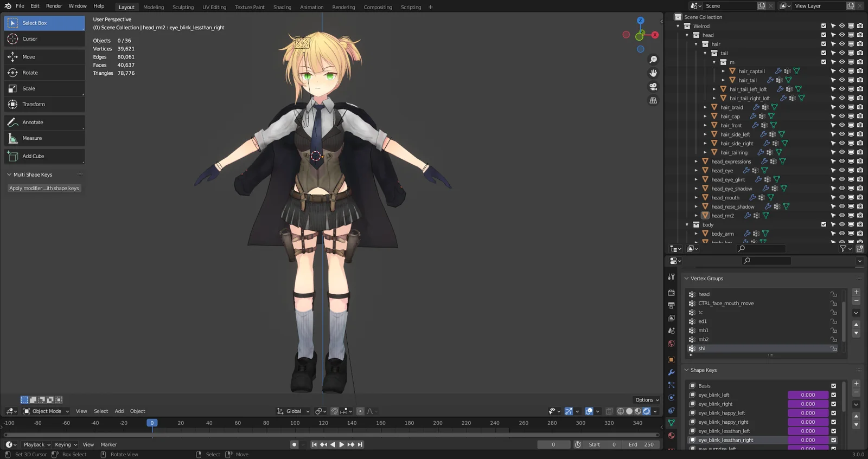868x459 pixels.
Task: Collapse the Vertex Groups panel
Action: coord(686,279)
